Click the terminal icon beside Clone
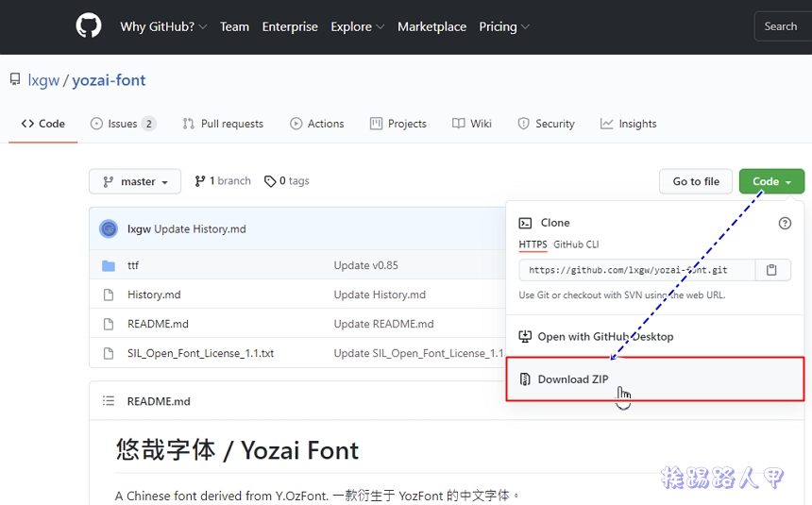Viewport: 812px width, 505px height. (525, 223)
